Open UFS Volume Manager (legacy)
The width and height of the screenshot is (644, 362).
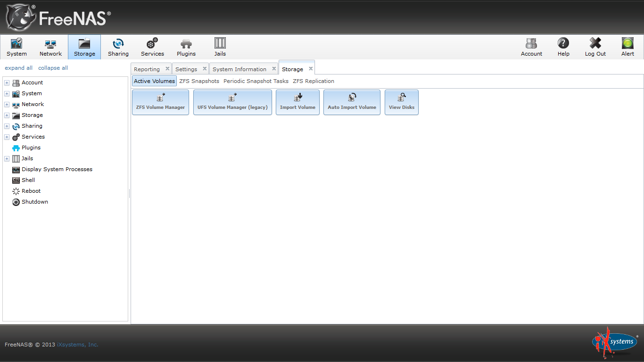[232, 102]
